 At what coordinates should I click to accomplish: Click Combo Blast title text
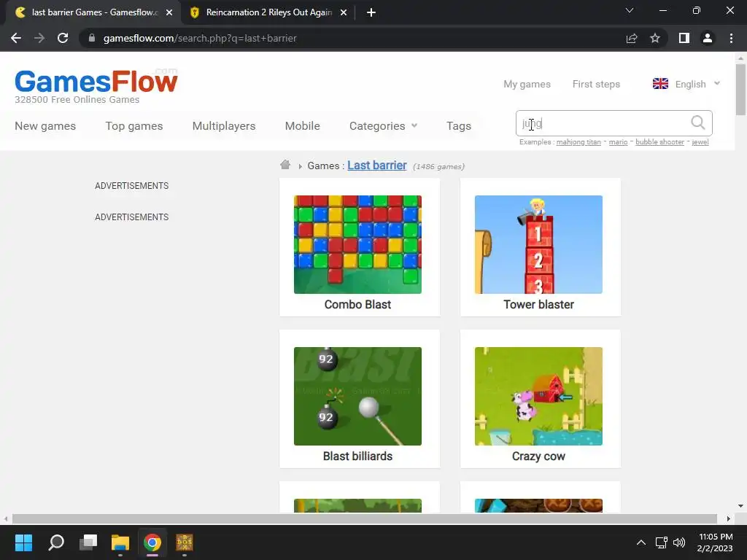(357, 304)
